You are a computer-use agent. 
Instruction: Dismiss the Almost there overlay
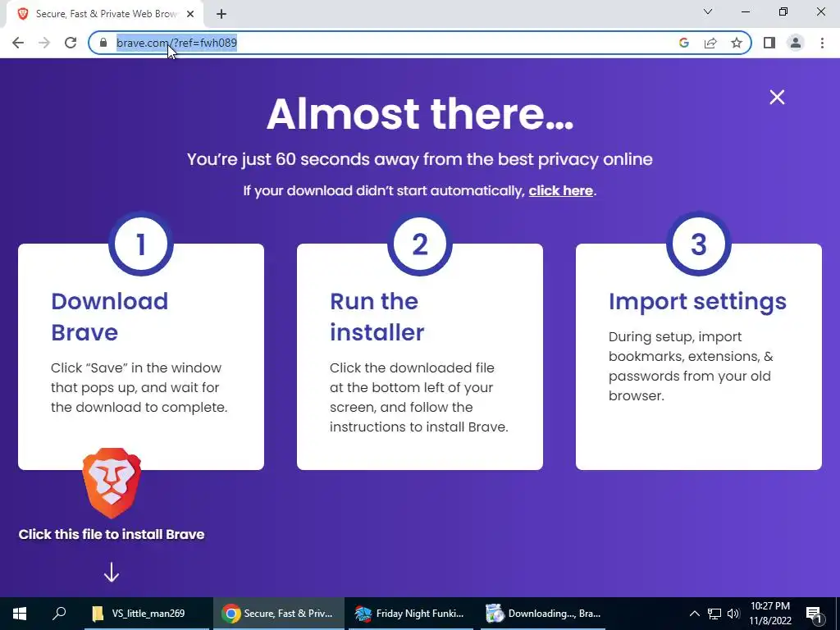(777, 97)
